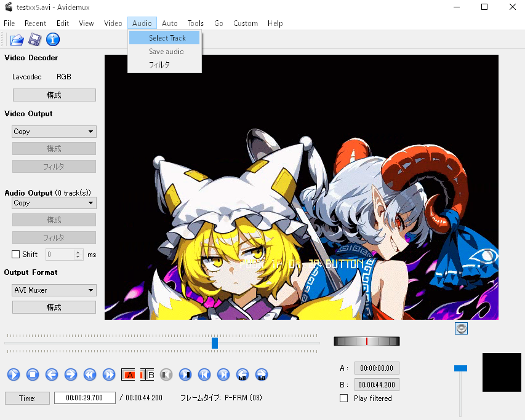Click the Open video folder icon
The width and height of the screenshot is (525, 420).
17,39
